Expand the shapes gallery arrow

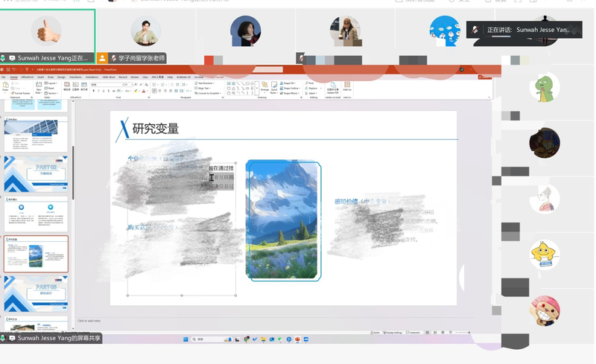257,88
